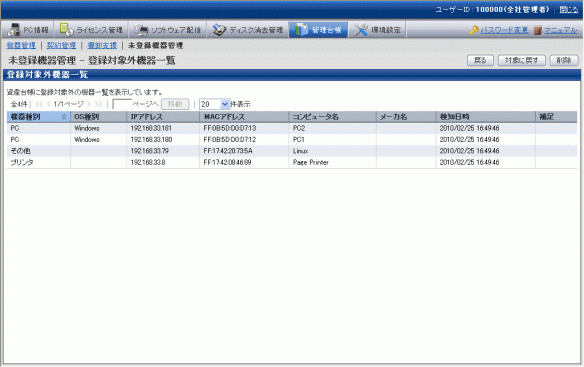Click the detection date in Linux row
This screenshot has height=367, width=584.
coord(469,151)
